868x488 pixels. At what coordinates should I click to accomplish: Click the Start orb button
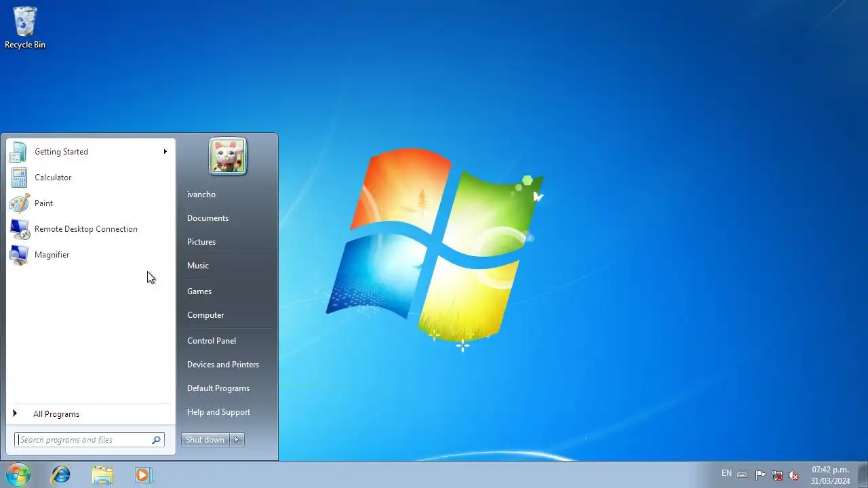point(18,475)
